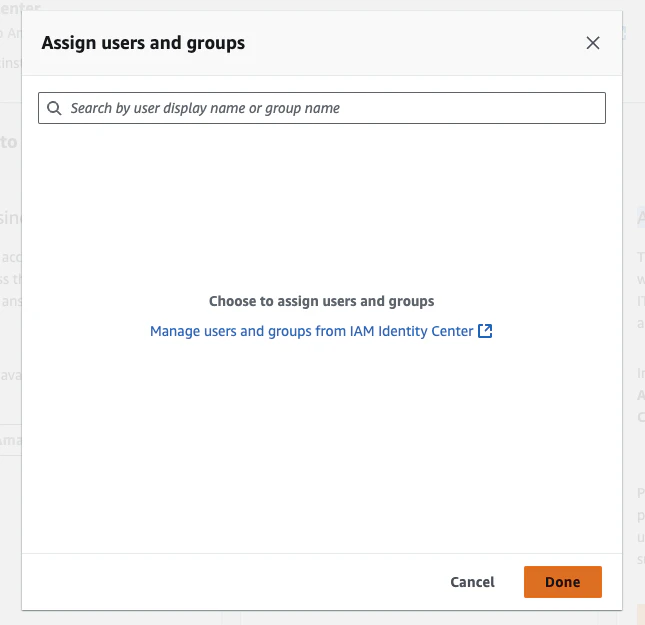Select the Cancel option in dialog footer
This screenshot has height=625, width=645.
tap(472, 582)
